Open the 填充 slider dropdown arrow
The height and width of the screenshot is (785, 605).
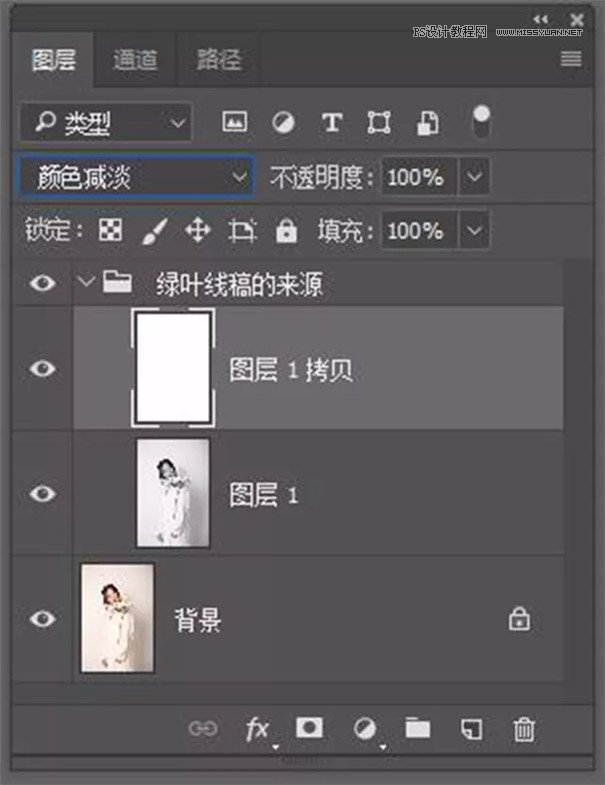point(474,231)
